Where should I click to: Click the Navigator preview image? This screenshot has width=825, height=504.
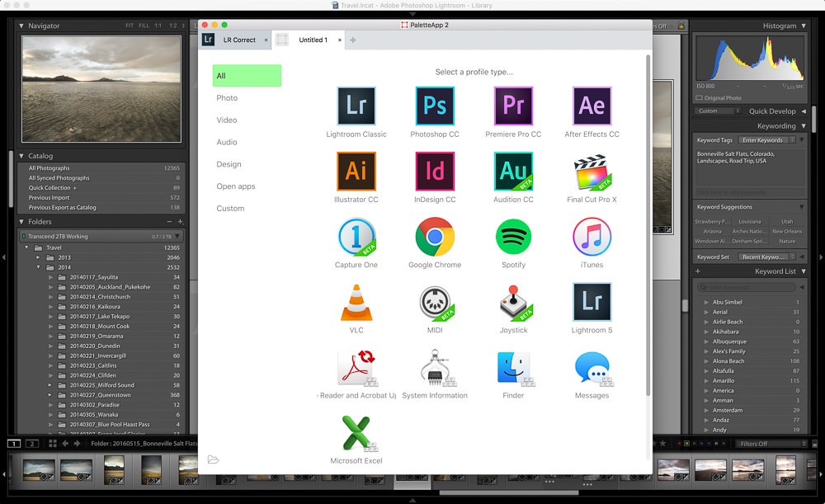pos(101,89)
